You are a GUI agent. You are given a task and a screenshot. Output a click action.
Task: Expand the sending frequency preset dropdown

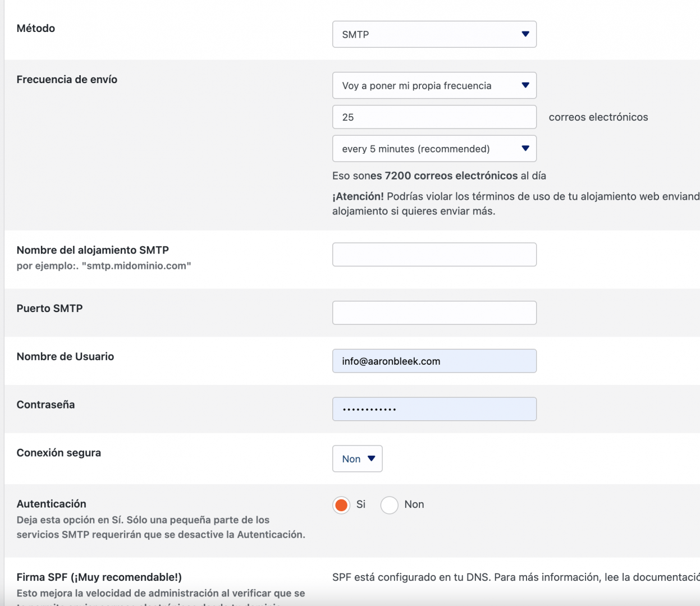pos(434,85)
